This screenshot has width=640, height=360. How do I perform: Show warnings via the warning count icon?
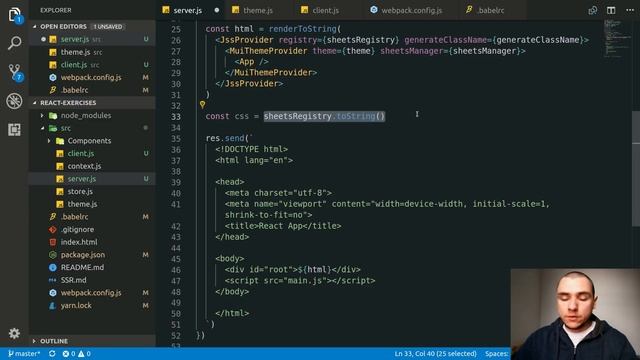(84, 353)
